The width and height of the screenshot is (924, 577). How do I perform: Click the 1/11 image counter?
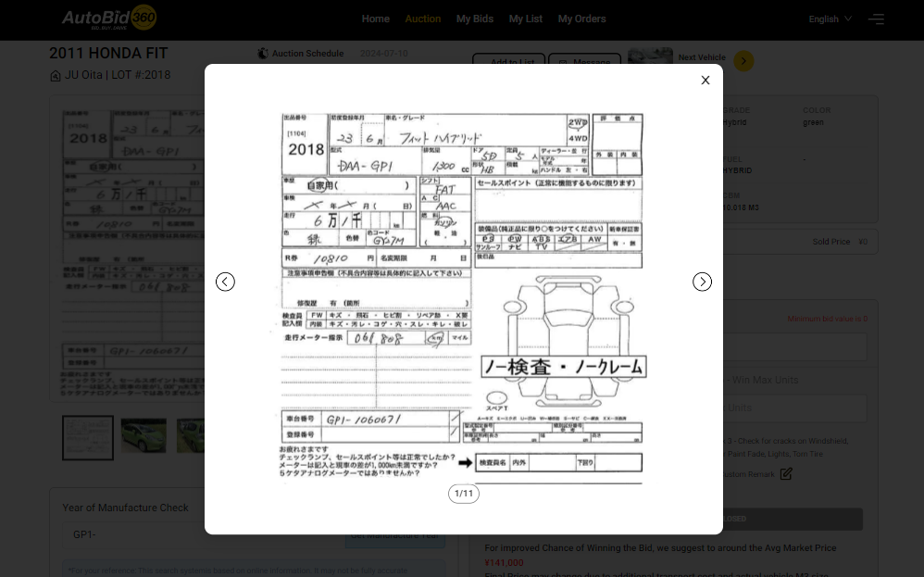[464, 494]
